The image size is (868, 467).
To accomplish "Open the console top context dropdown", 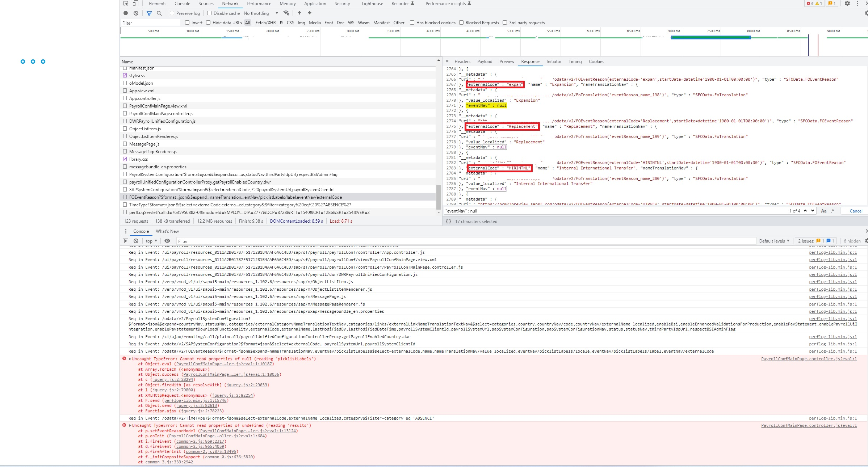I will coord(151,241).
